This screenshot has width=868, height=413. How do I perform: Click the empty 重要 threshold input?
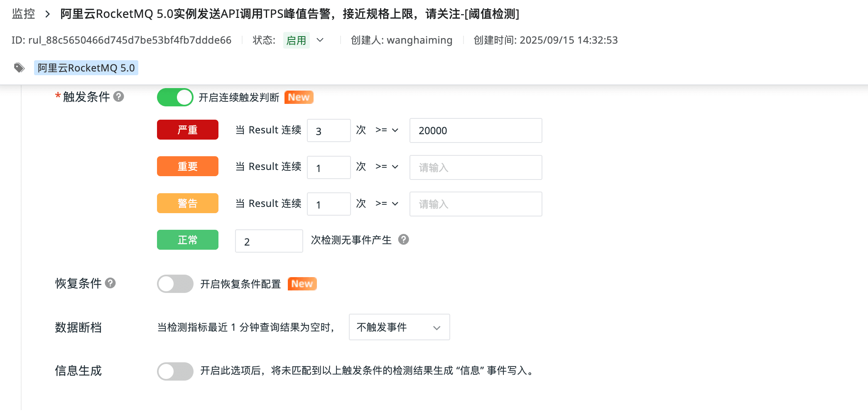tap(476, 167)
